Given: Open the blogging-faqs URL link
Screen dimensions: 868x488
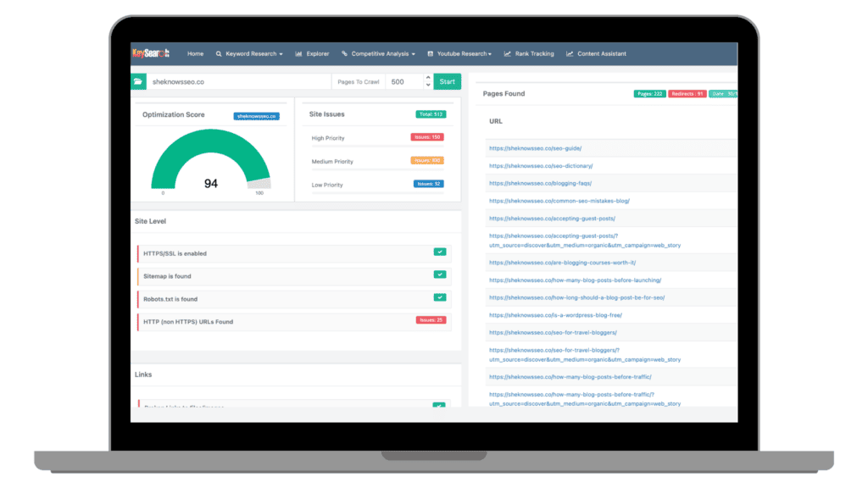Looking at the screenshot, I should pyautogui.click(x=540, y=183).
